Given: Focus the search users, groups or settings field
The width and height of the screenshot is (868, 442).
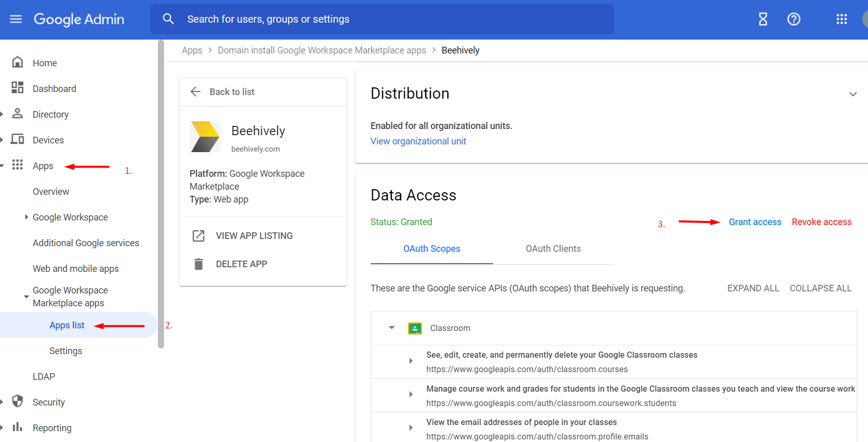Looking at the screenshot, I should (382, 19).
